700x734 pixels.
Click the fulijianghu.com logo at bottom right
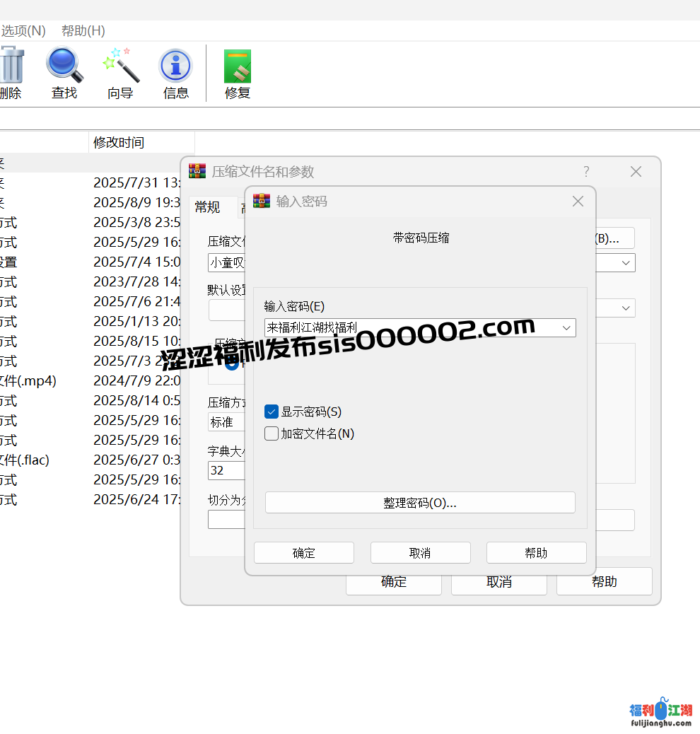tap(660, 710)
